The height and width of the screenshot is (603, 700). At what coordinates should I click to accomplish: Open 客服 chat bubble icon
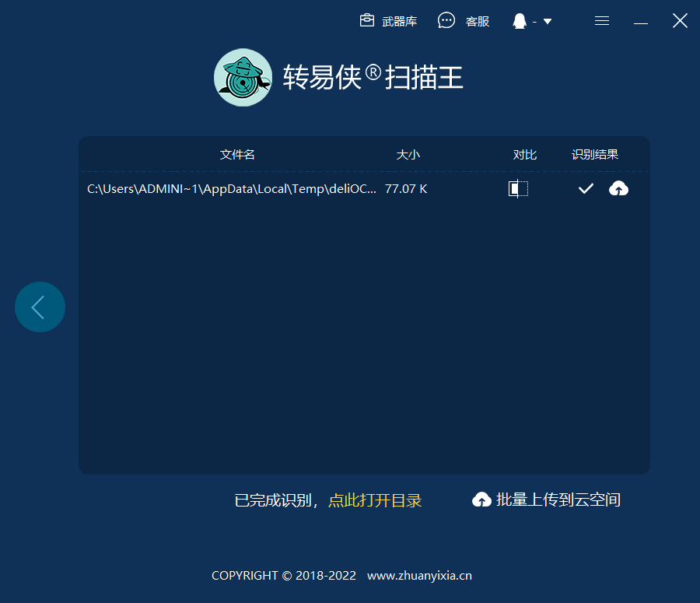point(446,20)
